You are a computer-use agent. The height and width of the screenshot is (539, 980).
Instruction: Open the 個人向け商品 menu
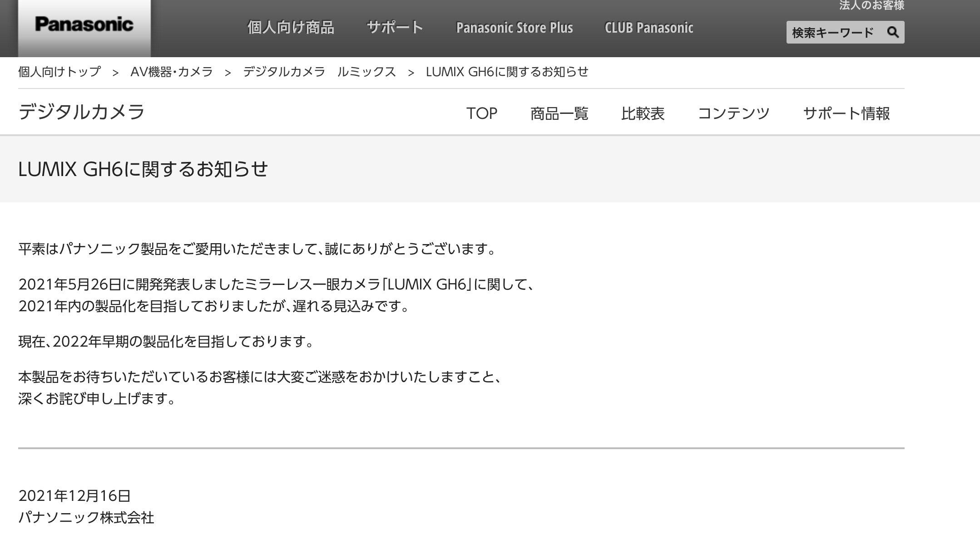point(291,28)
